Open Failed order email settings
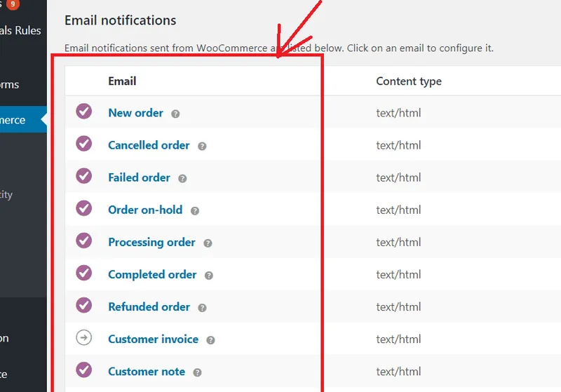This screenshot has height=392, width=561. [139, 177]
